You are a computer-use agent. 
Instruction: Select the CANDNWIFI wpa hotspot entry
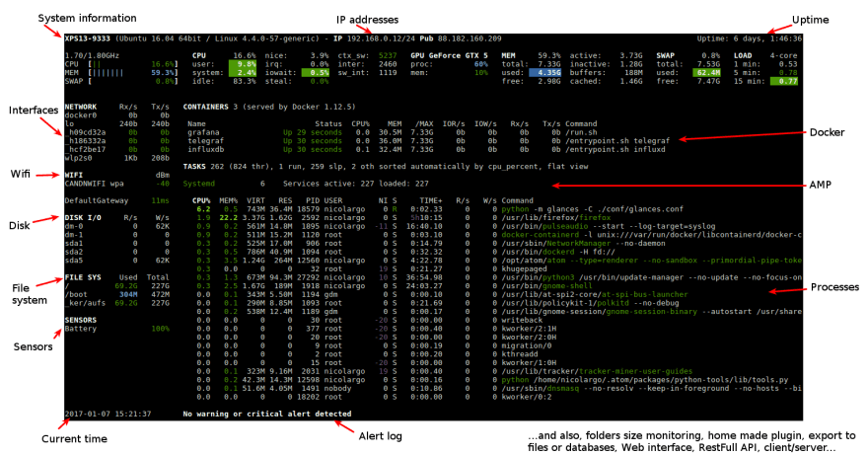click(x=116, y=184)
